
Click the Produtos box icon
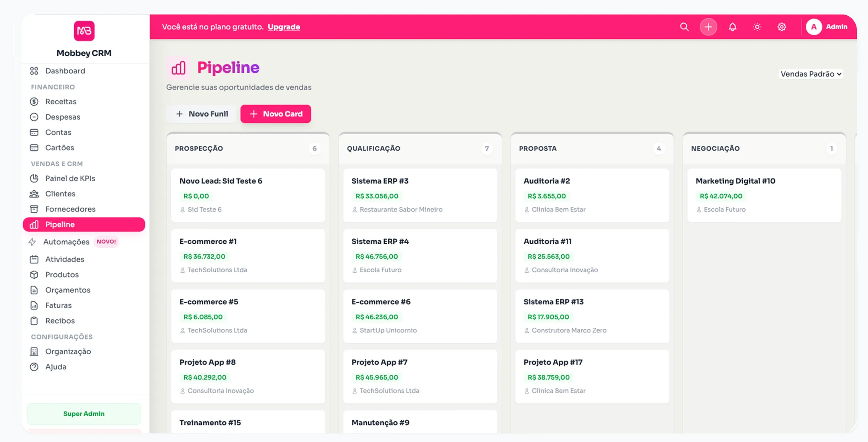click(x=34, y=275)
